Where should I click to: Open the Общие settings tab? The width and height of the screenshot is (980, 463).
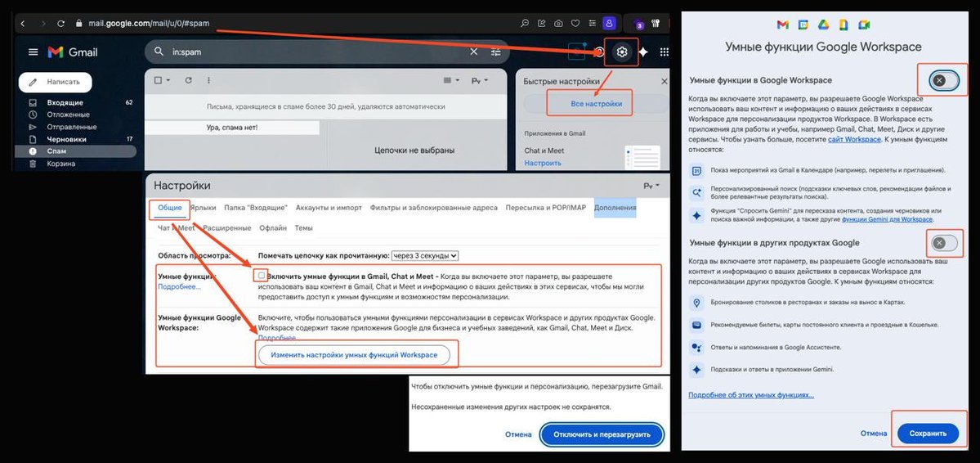[170, 208]
